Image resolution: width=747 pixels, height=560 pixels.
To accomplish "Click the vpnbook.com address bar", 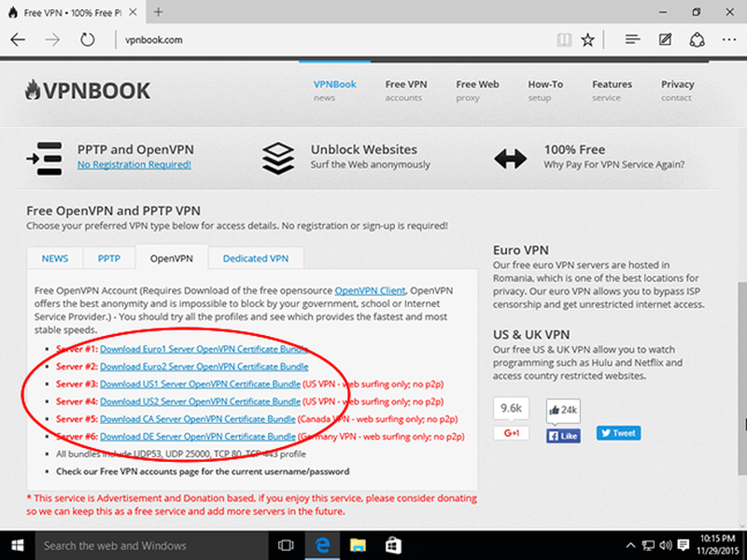I will [327, 40].
